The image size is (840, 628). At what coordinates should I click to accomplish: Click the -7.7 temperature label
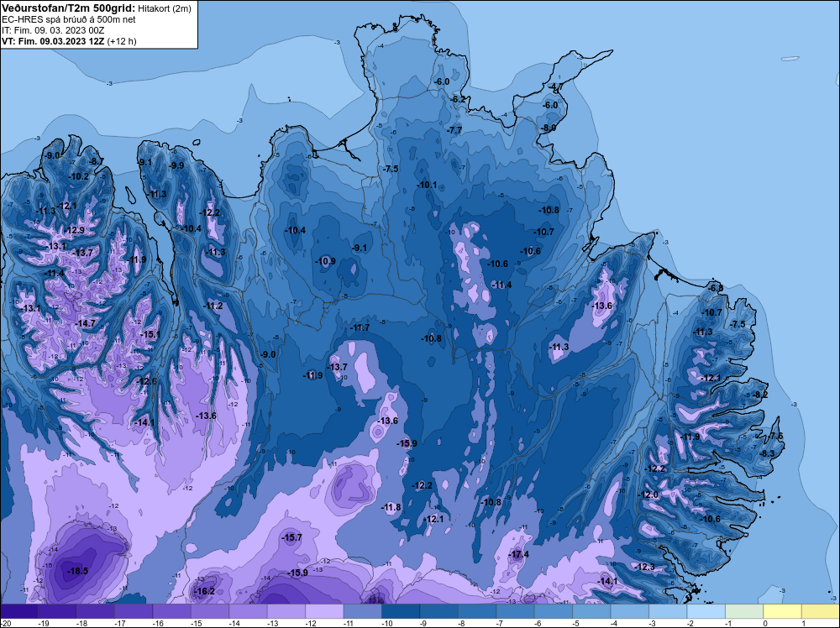coord(454,130)
